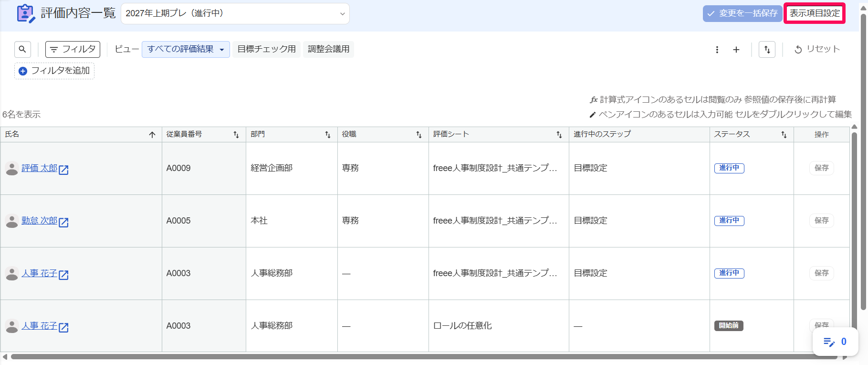Viewport: 868px width, 365px height.
Task: Click フィルタを追加 to add a filter
Action: [x=54, y=71]
